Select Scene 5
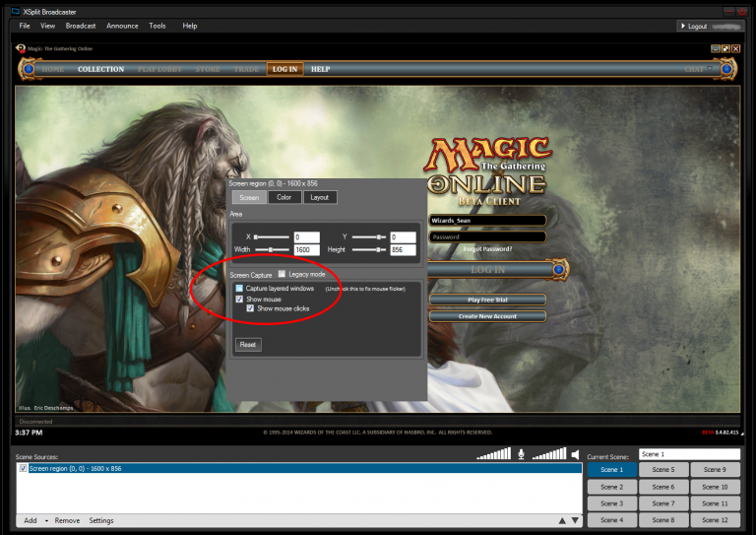 point(663,470)
